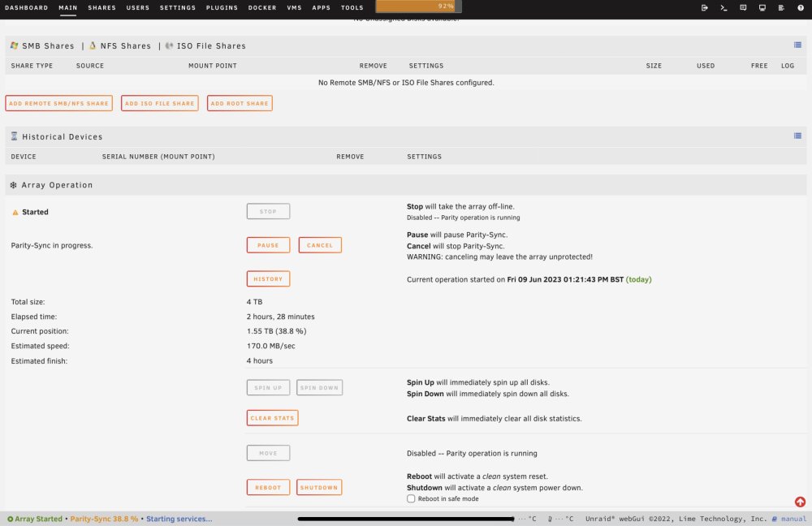Open the terminal icon in header
This screenshot has width=812, height=526.
click(723, 8)
